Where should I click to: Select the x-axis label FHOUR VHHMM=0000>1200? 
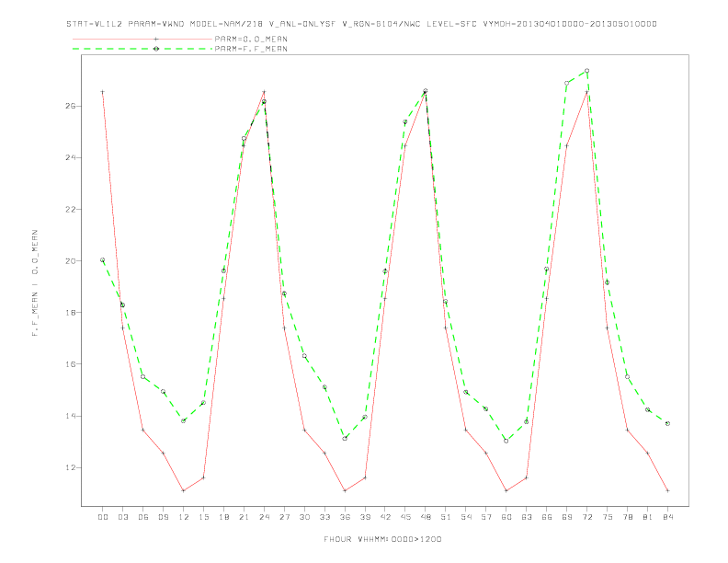(x=382, y=539)
